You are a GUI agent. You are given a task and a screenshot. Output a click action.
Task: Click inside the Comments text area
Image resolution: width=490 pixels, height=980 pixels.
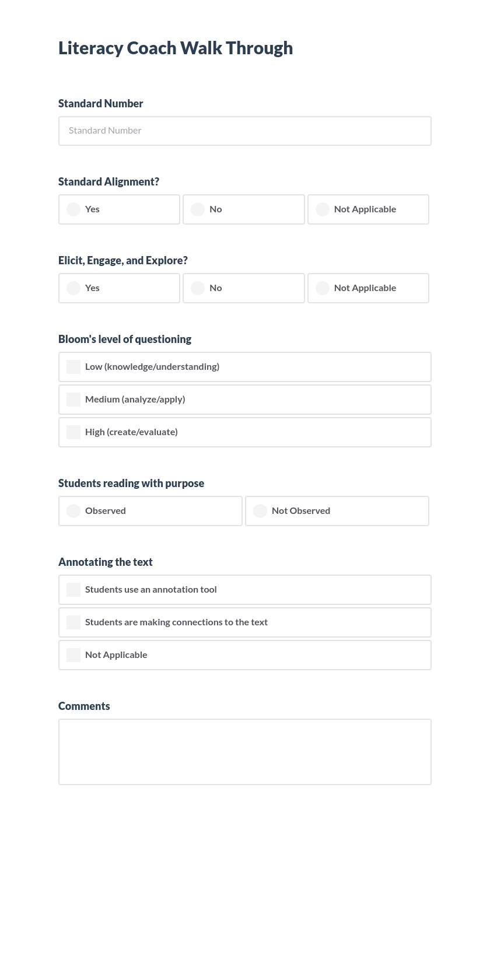pyautogui.click(x=244, y=751)
